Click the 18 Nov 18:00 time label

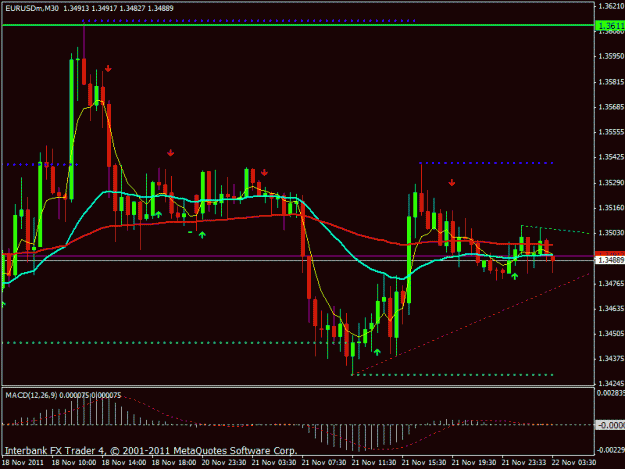(174, 463)
